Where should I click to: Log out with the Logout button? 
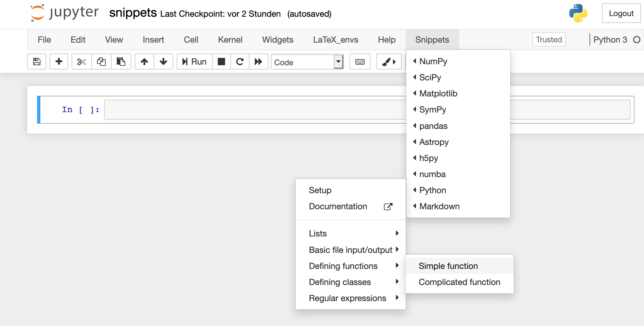[x=621, y=13]
